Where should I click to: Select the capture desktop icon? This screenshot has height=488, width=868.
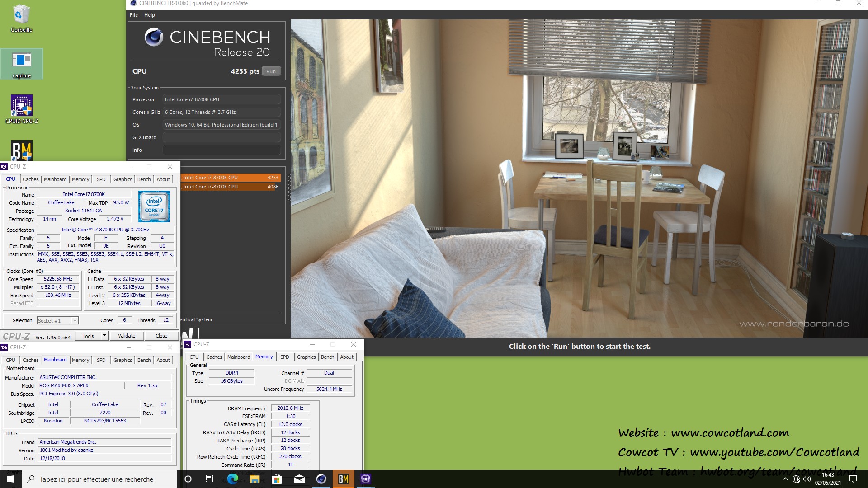point(22,64)
